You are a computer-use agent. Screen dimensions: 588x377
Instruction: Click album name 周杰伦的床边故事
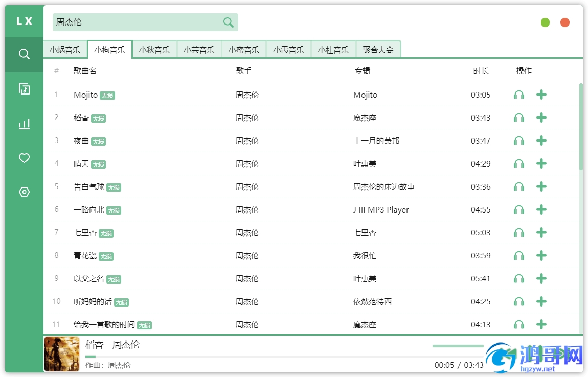tap(384, 187)
